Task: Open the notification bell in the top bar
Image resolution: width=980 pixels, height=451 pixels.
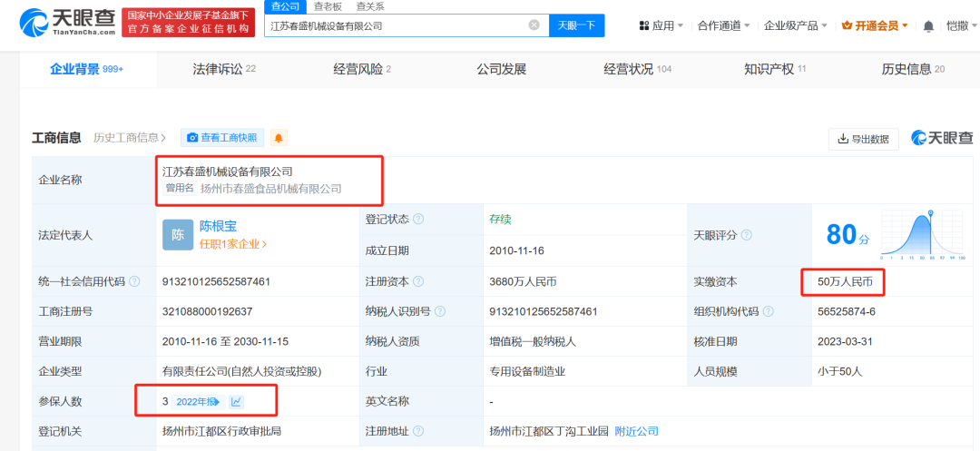Action: click(928, 26)
